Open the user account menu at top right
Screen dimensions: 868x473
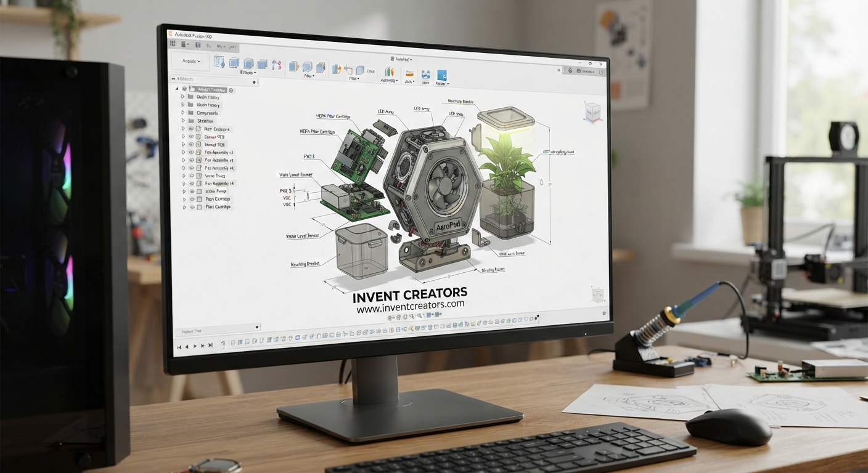586,71
